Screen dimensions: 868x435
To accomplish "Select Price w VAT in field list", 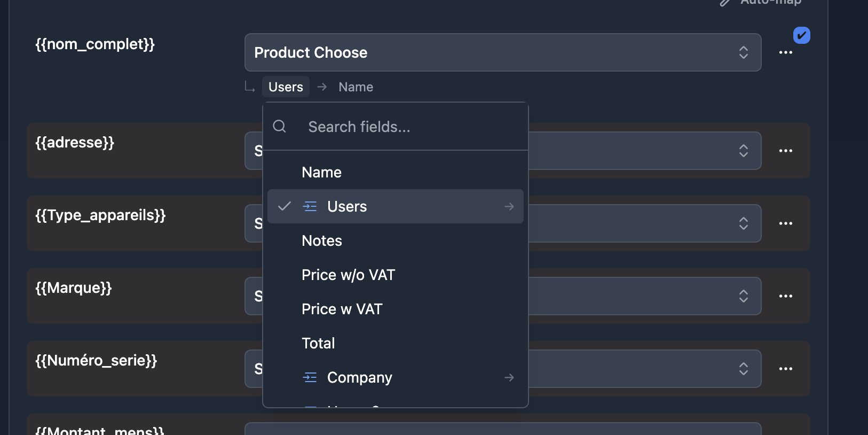I will tap(342, 309).
